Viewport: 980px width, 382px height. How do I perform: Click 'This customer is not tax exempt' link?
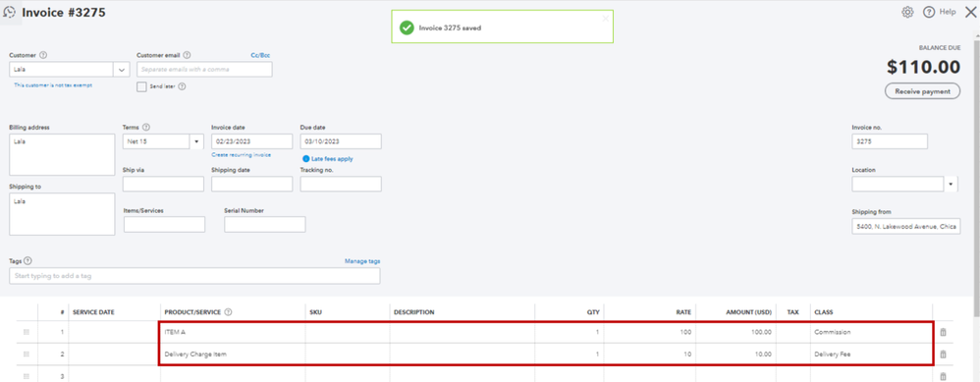[x=53, y=85]
